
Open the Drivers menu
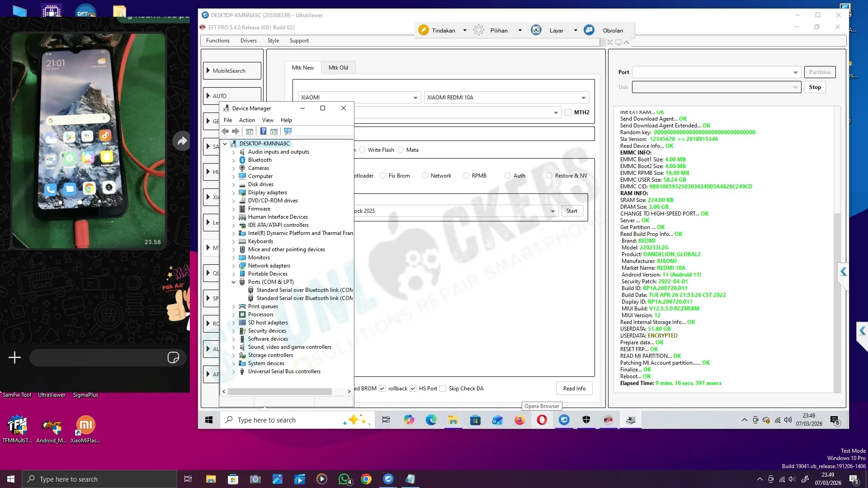248,41
